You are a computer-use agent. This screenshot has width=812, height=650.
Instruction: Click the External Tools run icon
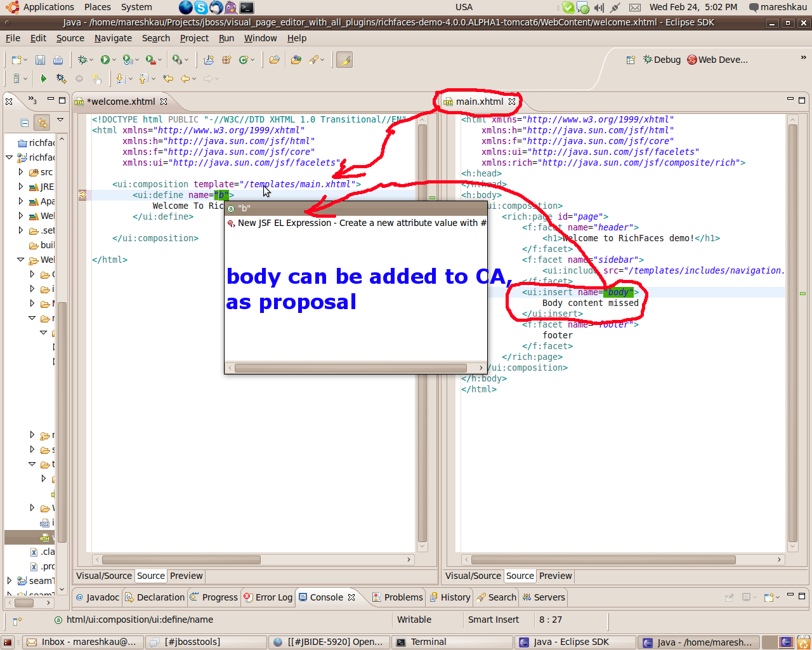(150, 60)
